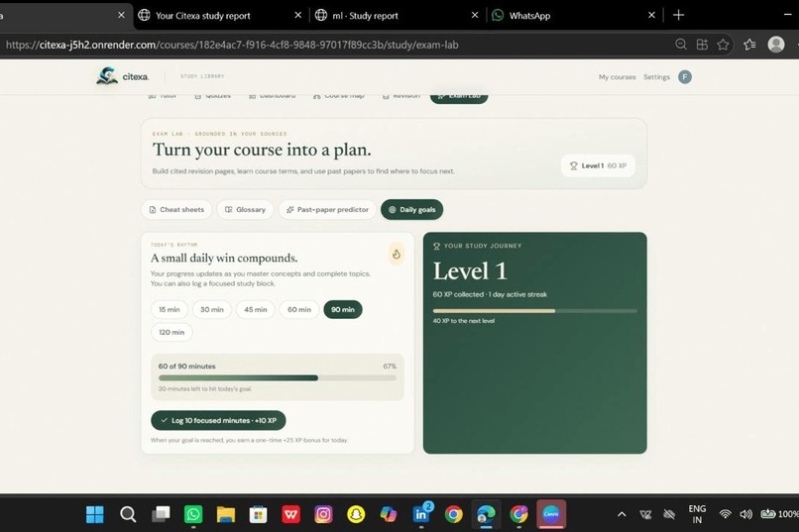Viewport: 799px width, 532px height.
Task: Open Microsoft Edge from the taskbar
Action: [x=486, y=515]
